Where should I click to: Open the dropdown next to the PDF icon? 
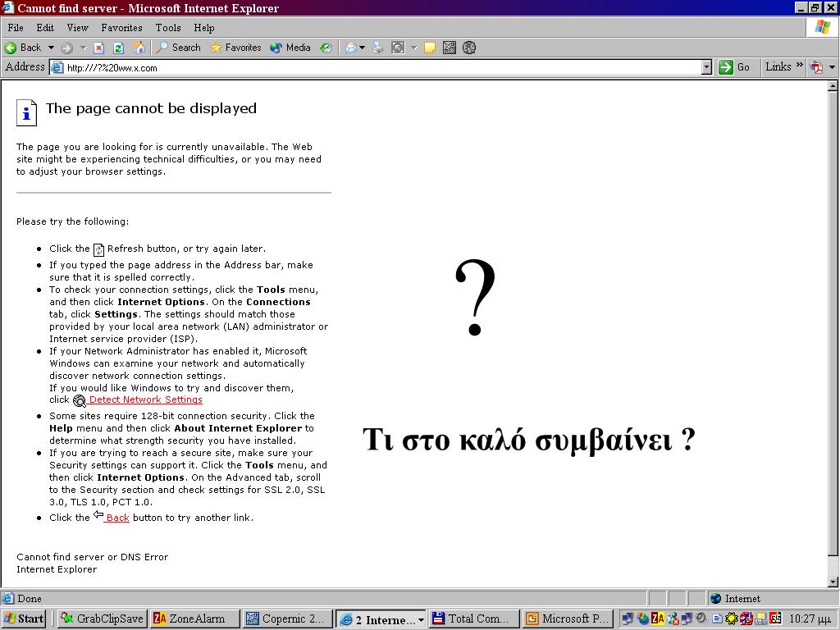click(832, 67)
